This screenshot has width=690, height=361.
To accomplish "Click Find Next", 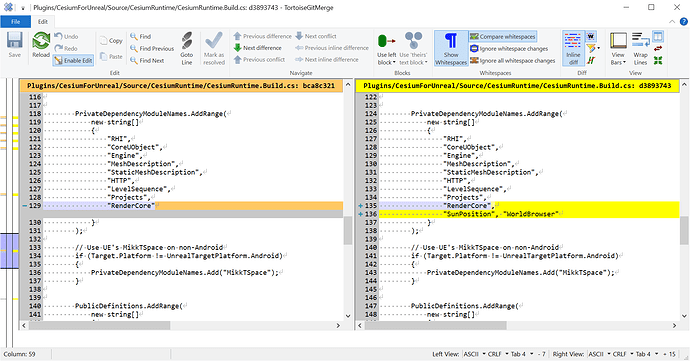I will [147, 60].
